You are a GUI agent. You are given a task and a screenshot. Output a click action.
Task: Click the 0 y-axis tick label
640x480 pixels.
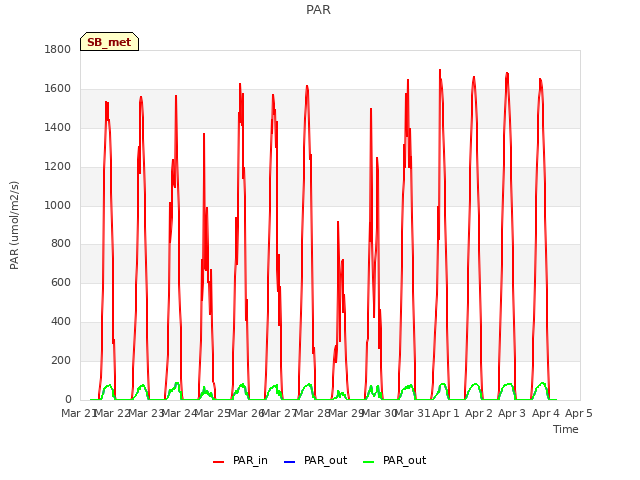(x=68, y=399)
